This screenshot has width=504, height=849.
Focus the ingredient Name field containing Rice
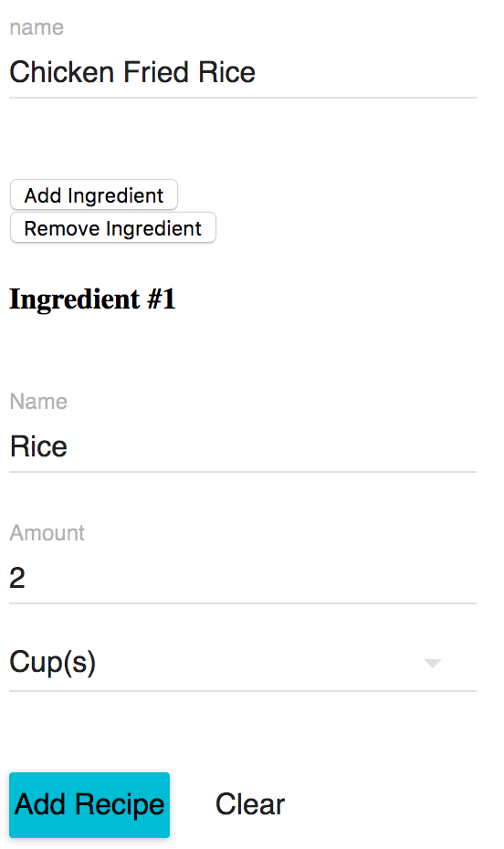pyautogui.click(x=243, y=446)
